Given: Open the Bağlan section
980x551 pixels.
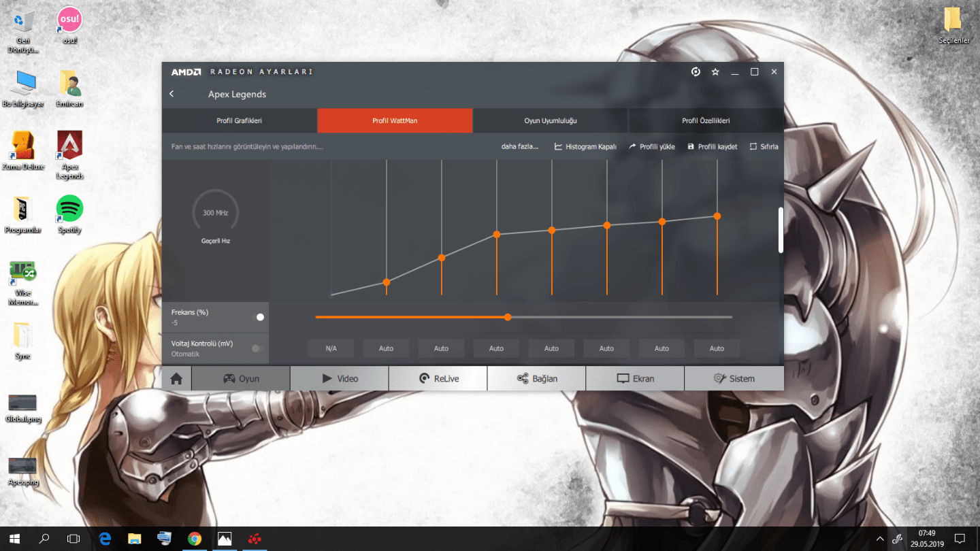Looking at the screenshot, I should point(537,379).
